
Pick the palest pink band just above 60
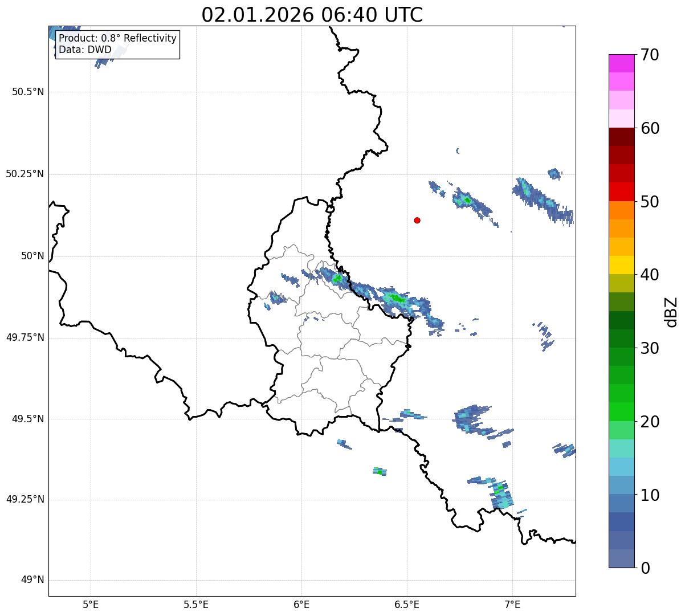pyautogui.click(x=622, y=119)
